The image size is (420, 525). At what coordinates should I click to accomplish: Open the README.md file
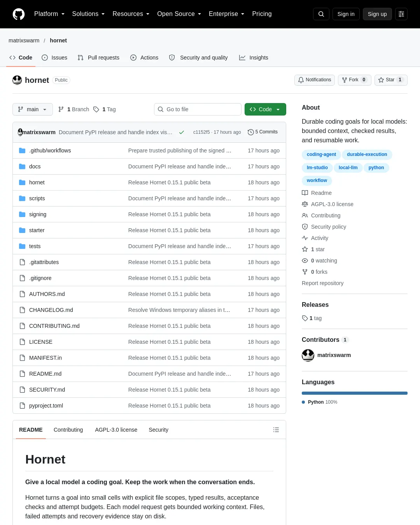(45, 374)
